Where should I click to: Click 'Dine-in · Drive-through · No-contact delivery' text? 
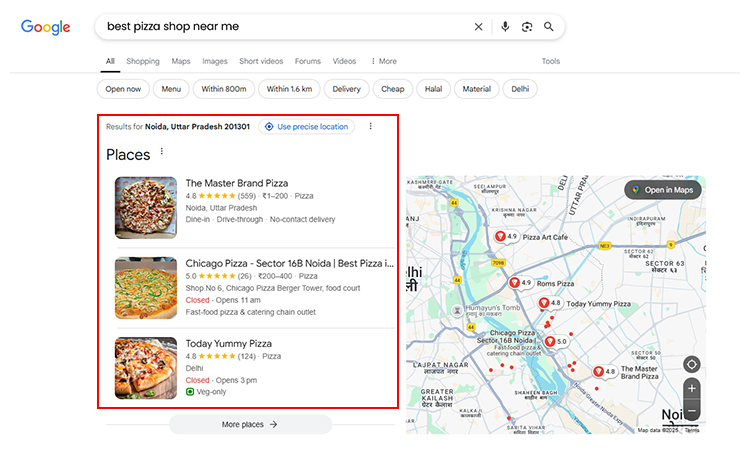(260, 220)
